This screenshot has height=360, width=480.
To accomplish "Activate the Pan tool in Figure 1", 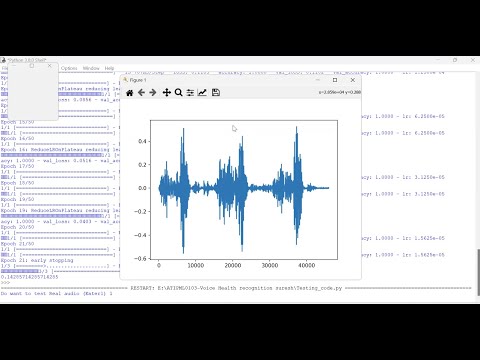I will 167,93.
